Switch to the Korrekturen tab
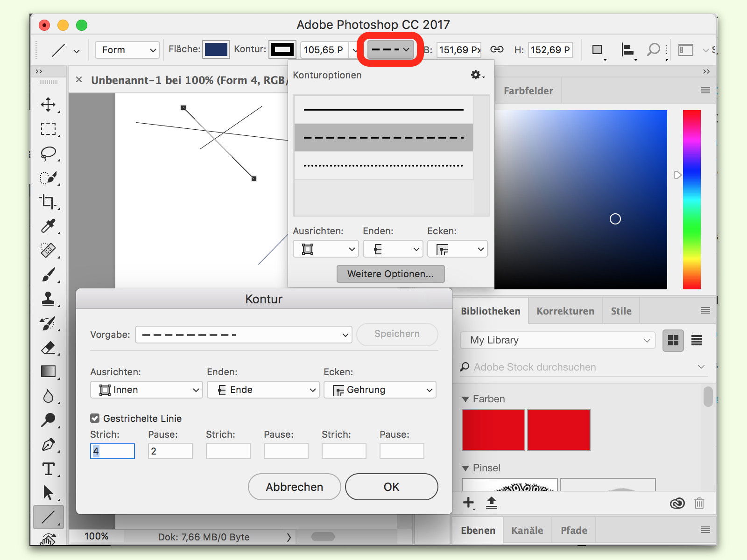Viewport: 747px width, 560px height. (565, 311)
